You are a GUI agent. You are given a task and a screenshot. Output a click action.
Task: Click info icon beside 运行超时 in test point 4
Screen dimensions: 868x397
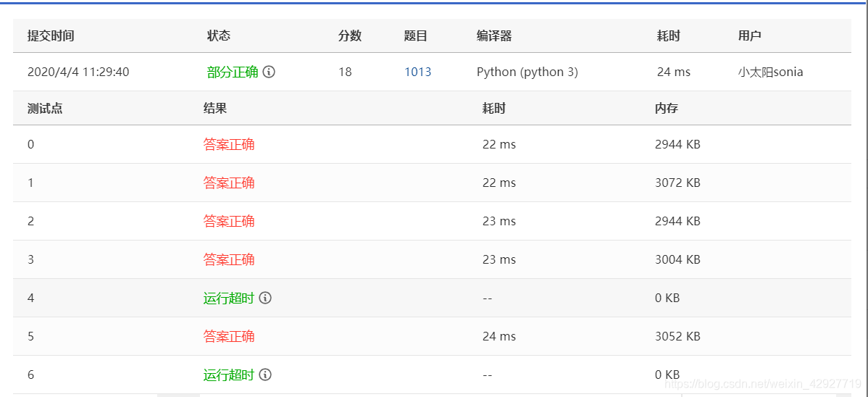pos(265,298)
